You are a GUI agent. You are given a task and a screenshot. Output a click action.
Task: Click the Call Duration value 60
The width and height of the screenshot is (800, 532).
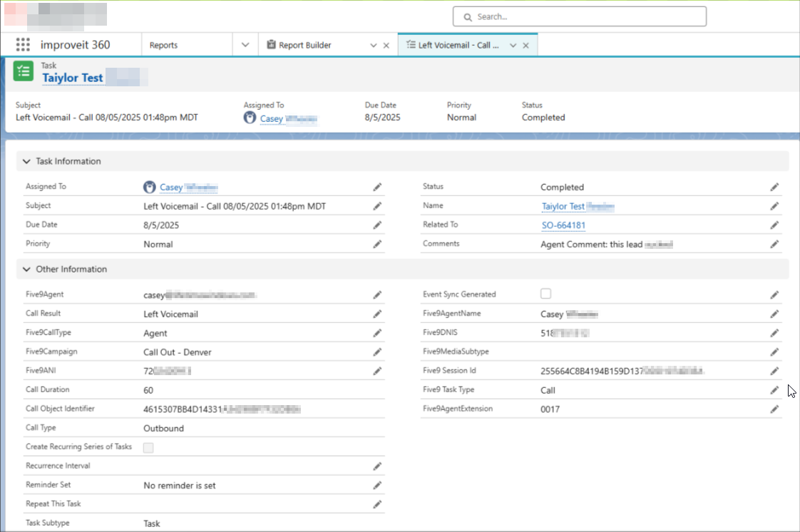[148, 391]
